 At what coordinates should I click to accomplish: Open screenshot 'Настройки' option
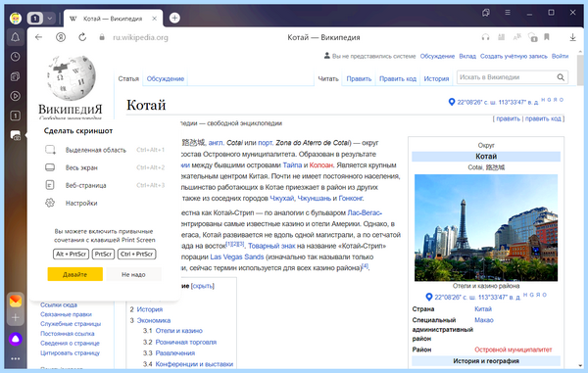81,203
